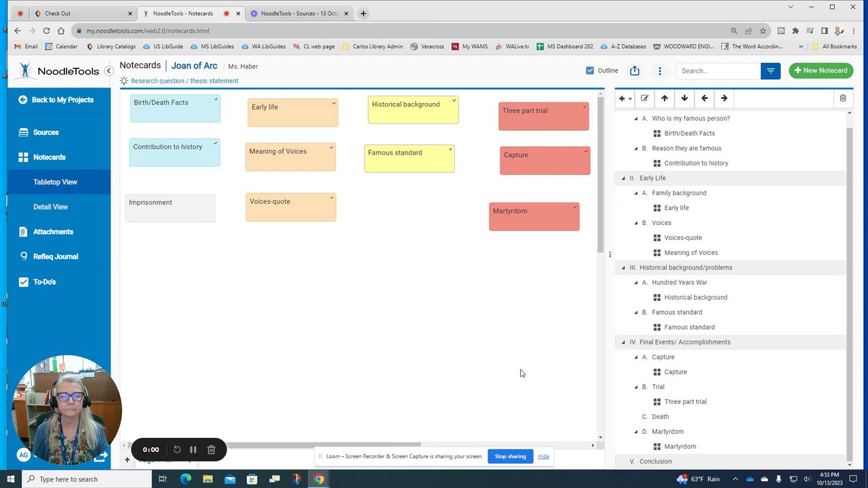Click the Imprisonment gray notecard
868x488 pixels.
(x=170, y=208)
